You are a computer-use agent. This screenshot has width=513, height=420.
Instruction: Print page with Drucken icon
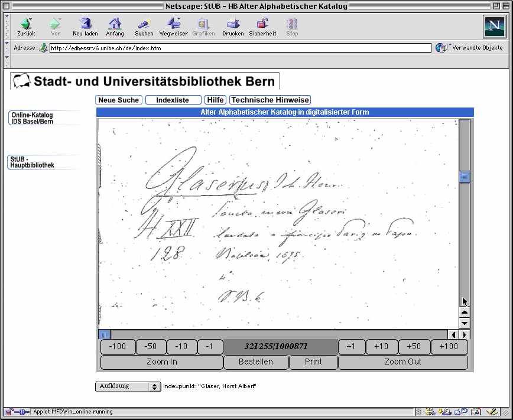pos(233,24)
